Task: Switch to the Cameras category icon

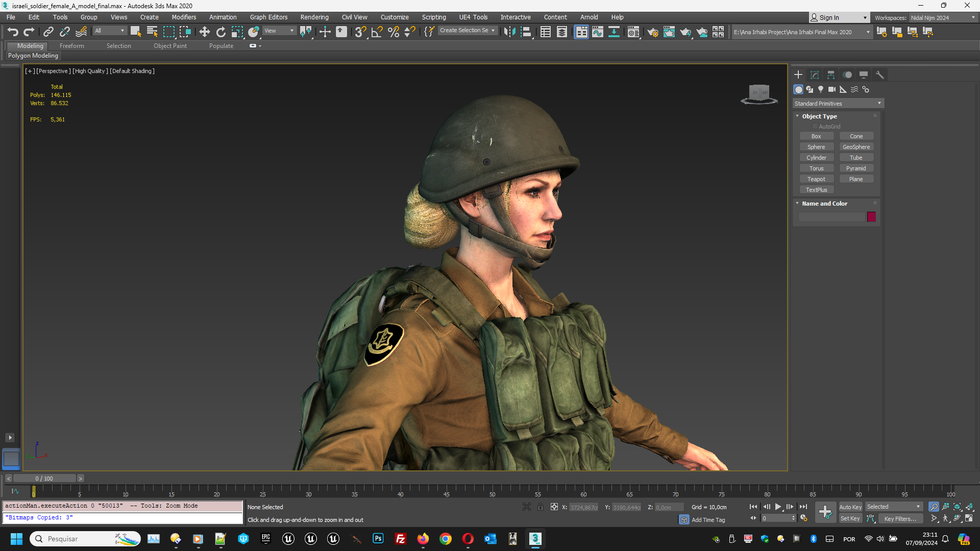Action: point(832,89)
